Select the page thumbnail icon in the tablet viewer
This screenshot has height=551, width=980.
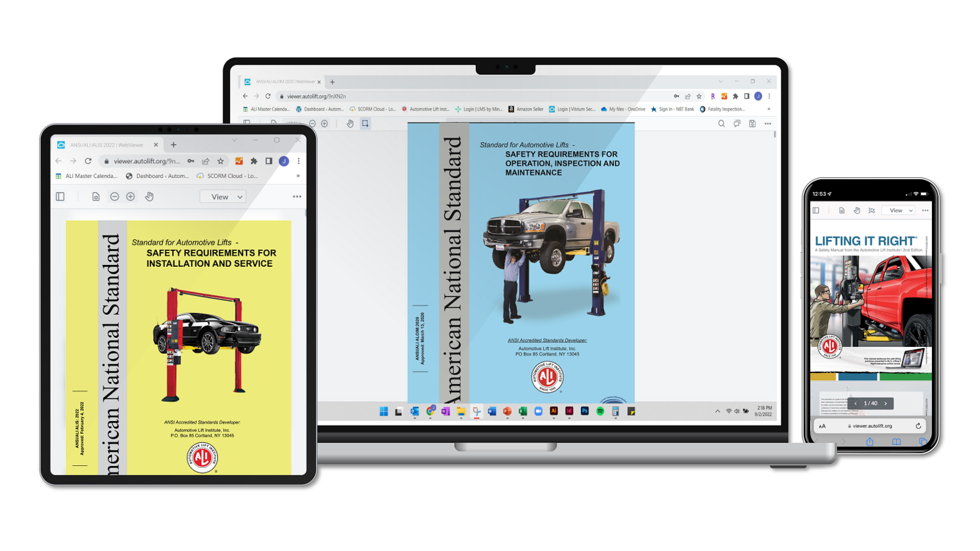click(x=95, y=196)
